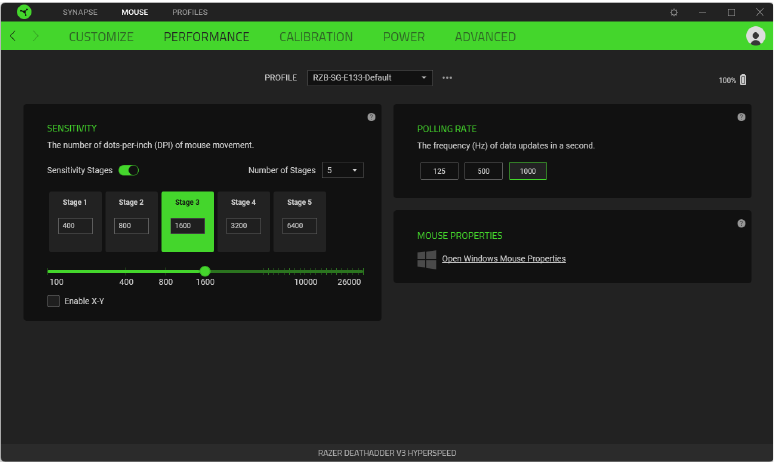Click the Windows logo icon
The width and height of the screenshot is (776, 464).
coord(427,260)
